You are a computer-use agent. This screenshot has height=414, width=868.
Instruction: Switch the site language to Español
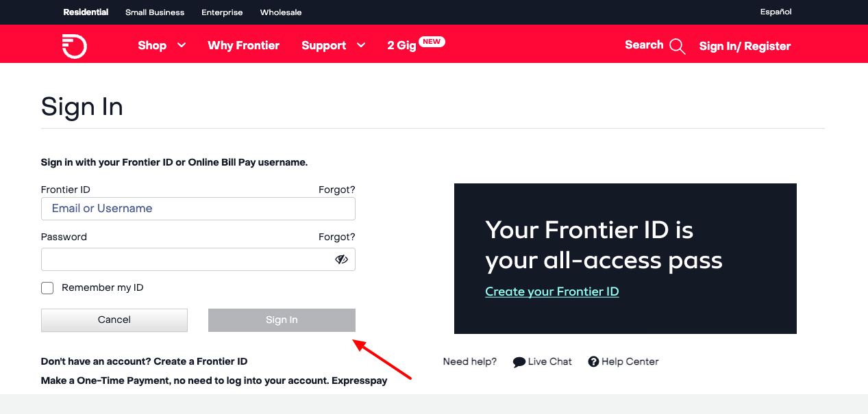tap(775, 12)
